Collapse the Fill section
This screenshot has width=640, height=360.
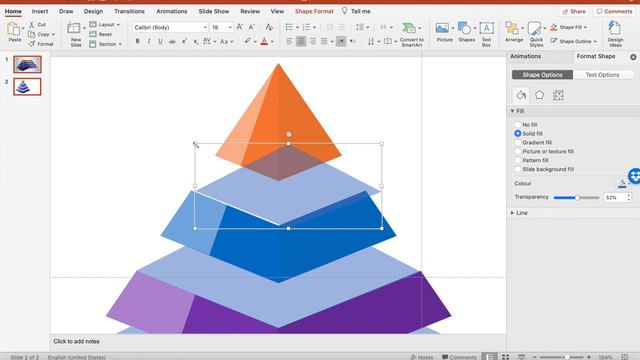click(512, 111)
